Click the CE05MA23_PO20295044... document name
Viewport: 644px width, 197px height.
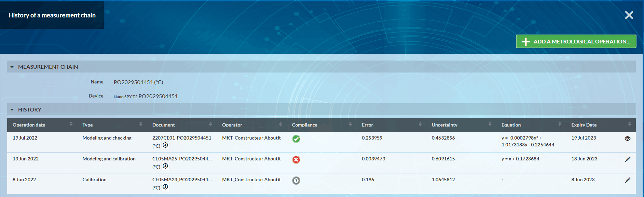(x=182, y=180)
